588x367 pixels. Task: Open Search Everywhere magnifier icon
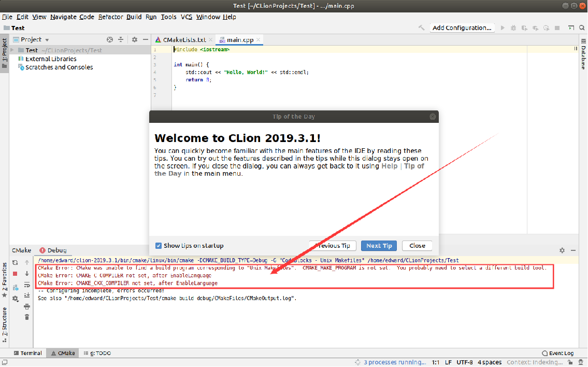tap(582, 28)
